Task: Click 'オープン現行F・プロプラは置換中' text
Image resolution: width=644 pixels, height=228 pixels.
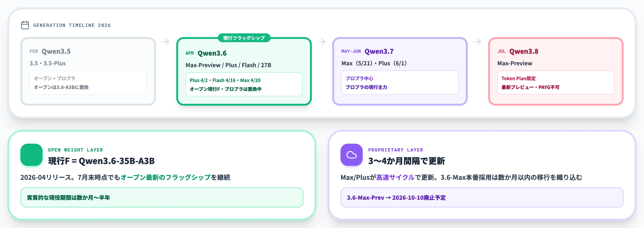Action: (x=226, y=89)
